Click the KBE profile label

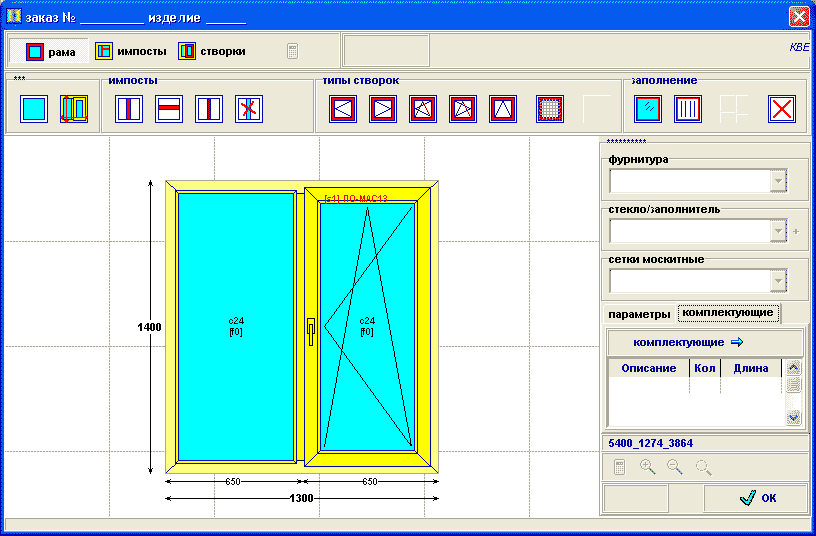(799, 47)
